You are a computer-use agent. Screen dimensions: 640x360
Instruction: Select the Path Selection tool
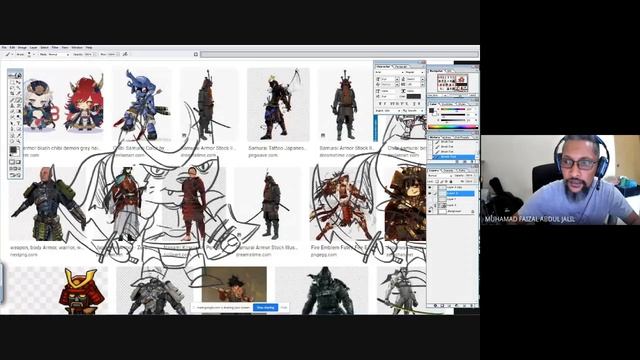[x=12, y=123]
